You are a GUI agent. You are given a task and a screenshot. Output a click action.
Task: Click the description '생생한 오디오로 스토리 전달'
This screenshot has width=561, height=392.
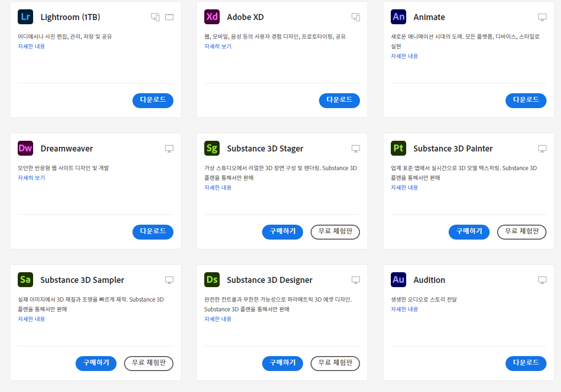pyautogui.click(x=424, y=299)
